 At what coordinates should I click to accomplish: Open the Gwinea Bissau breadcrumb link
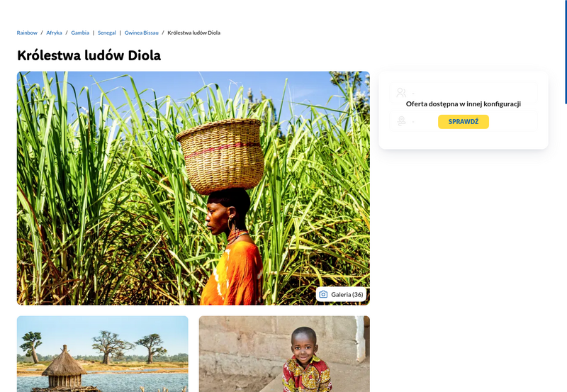tap(141, 33)
